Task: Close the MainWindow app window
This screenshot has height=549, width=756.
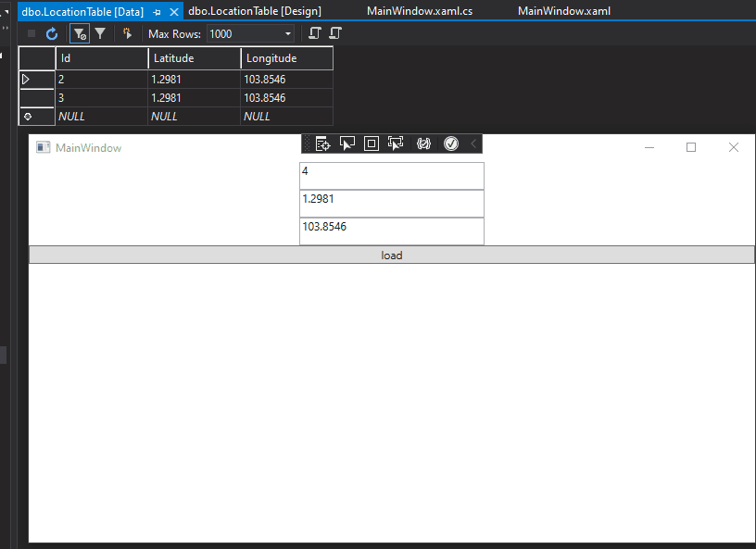Action: pos(734,147)
